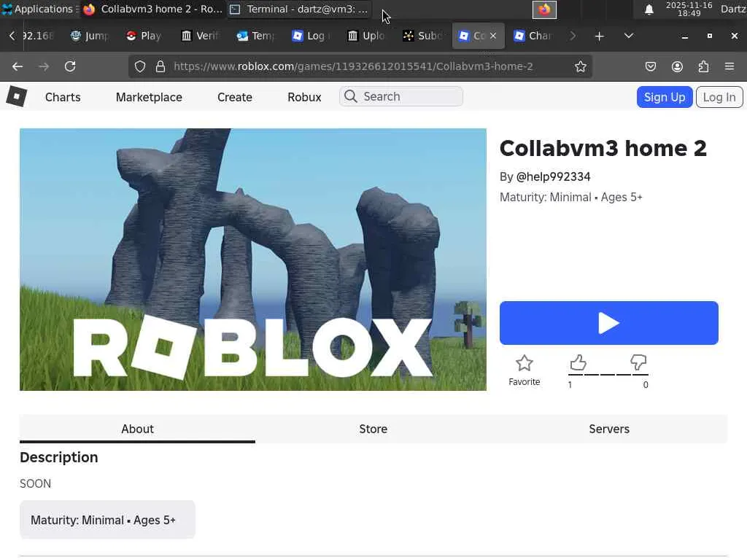Favorite this game with the star icon
Image resolution: width=747 pixels, height=560 pixels.
click(x=524, y=364)
